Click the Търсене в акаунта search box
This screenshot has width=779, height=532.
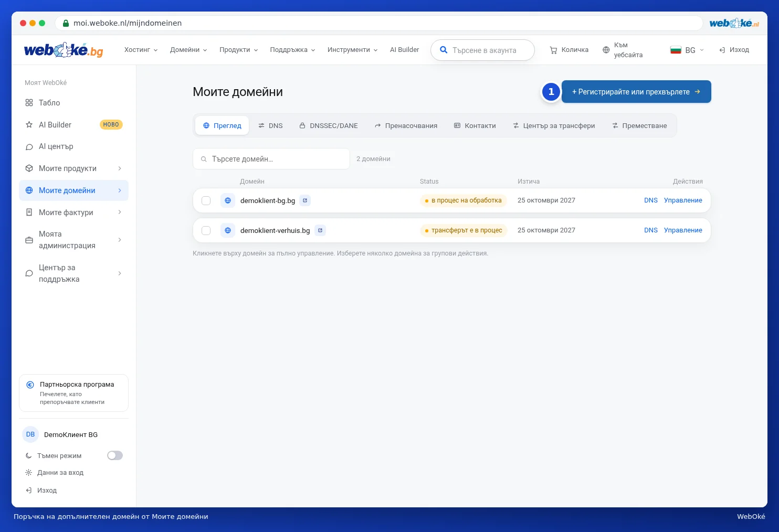coord(482,50)
